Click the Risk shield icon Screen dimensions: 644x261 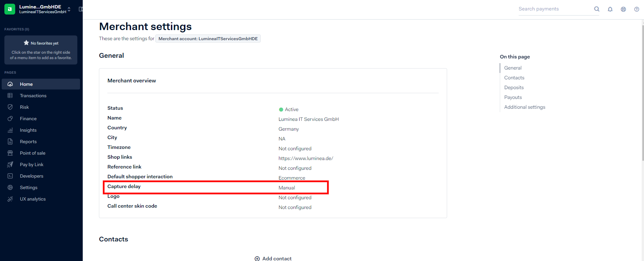(10, 107)
